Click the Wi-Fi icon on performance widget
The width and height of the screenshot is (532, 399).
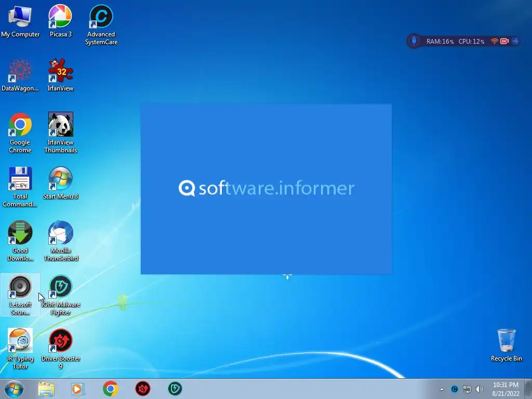[x=495, y=42]
